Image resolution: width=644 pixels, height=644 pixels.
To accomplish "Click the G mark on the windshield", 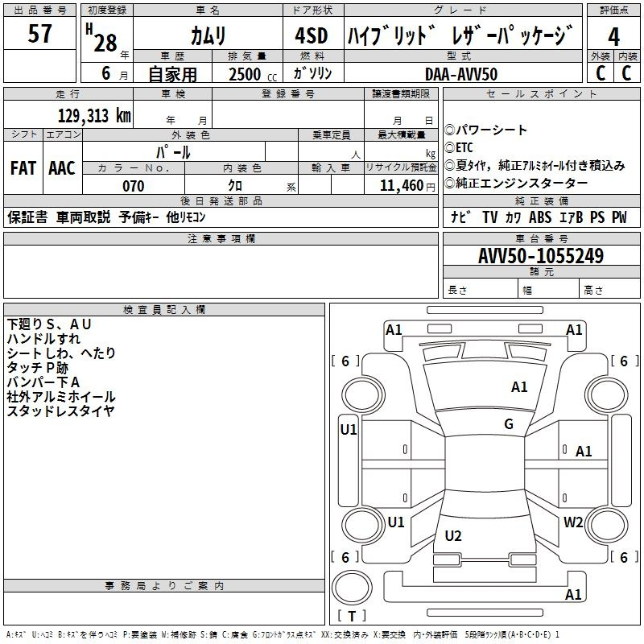I will pyautogui.click(x=509, y=424).
